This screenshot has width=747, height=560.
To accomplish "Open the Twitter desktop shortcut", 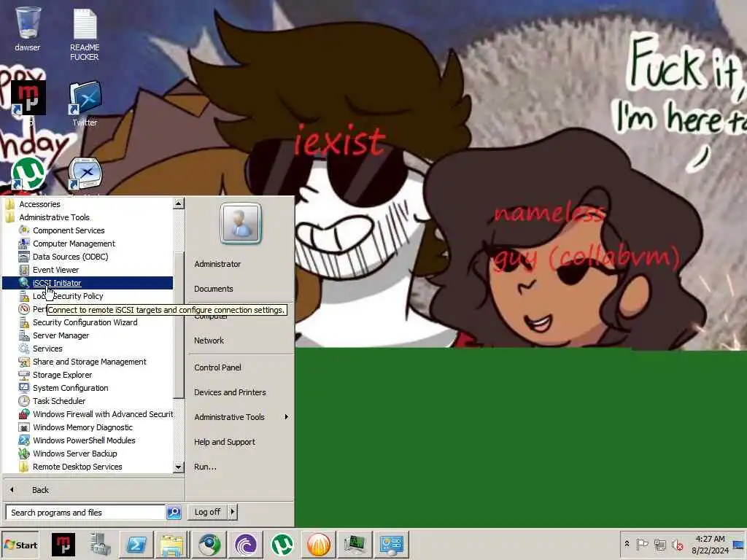I will coord(85,104).
